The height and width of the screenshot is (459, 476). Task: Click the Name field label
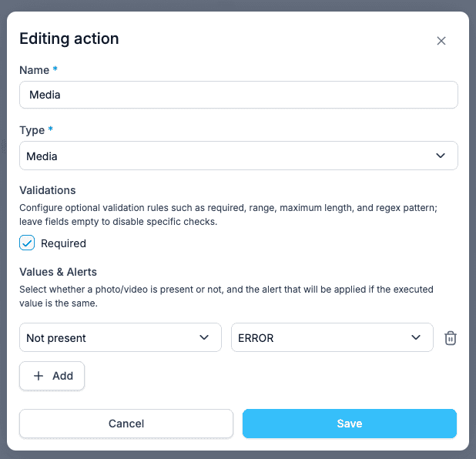pyautogui.click(x=35, y=70)
